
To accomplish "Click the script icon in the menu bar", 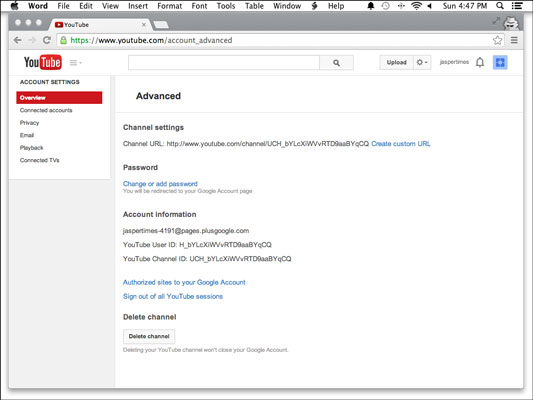I will [x=314, y=6].
